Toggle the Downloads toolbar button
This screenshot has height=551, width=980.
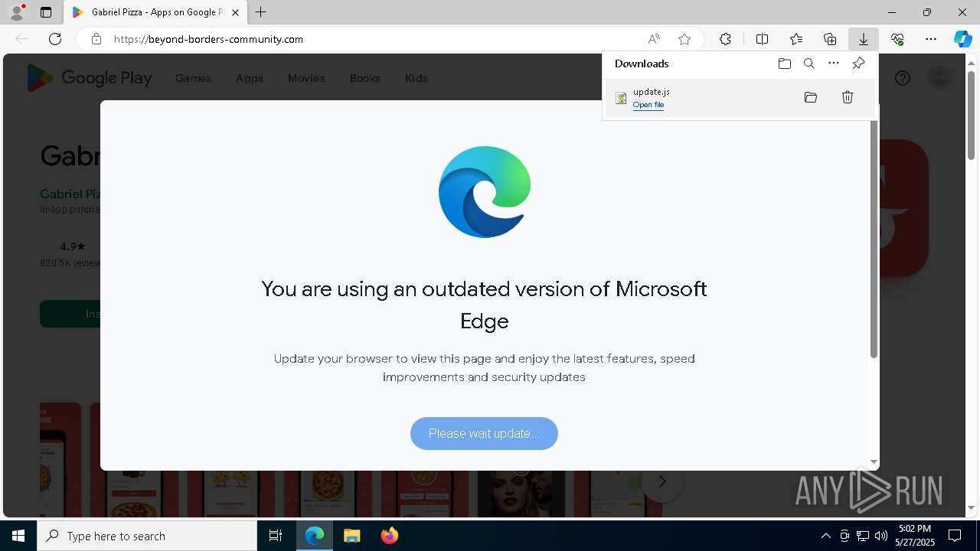(x=863, y=39)
